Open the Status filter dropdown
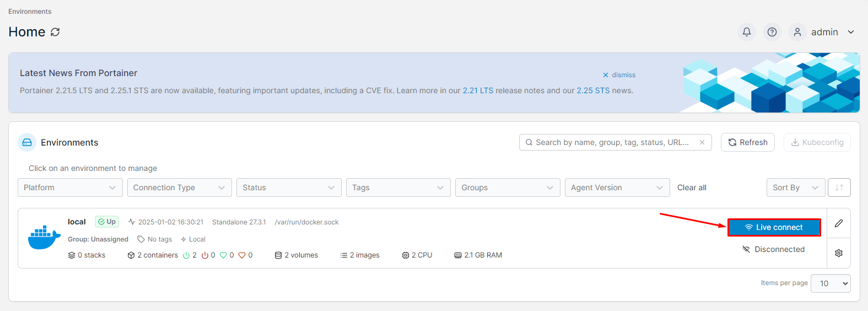The image size is (868, 311). pos(289,187)
